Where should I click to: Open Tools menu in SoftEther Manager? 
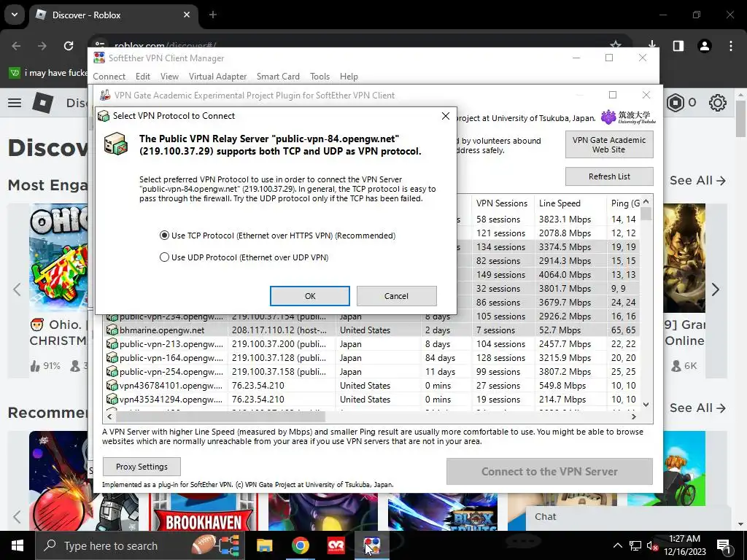(320, 76)
